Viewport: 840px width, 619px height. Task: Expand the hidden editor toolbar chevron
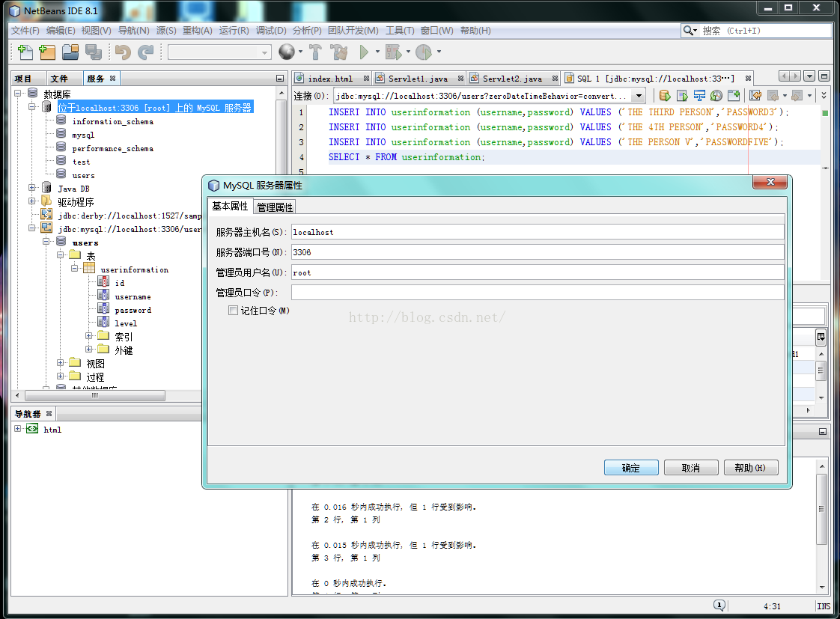coord(824,95)
